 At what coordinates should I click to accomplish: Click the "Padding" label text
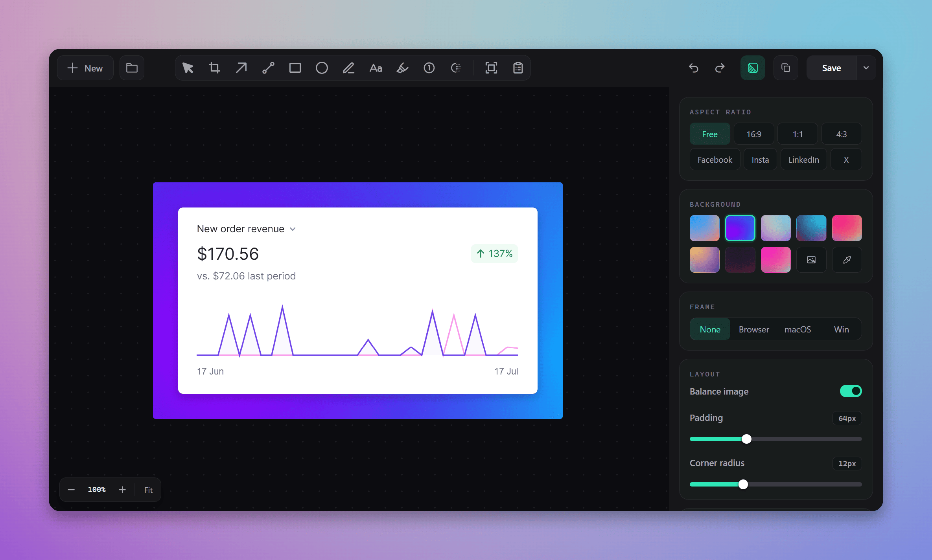tap(706, 418)
